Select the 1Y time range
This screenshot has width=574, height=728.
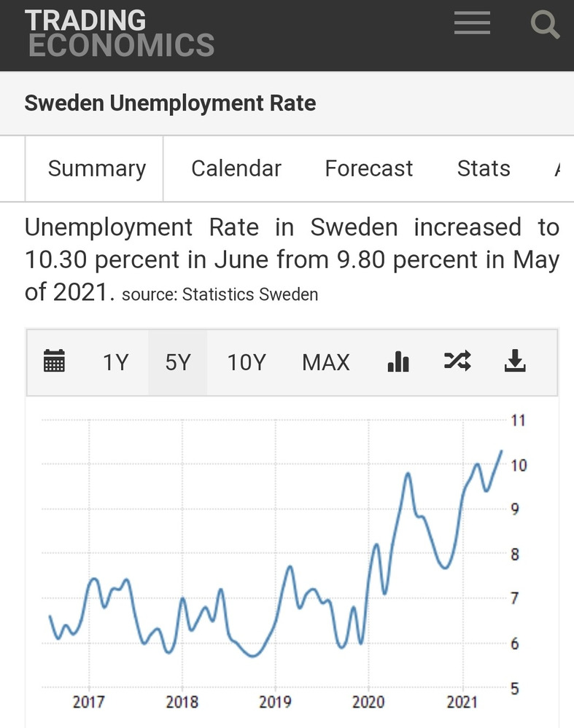(115, 362)
